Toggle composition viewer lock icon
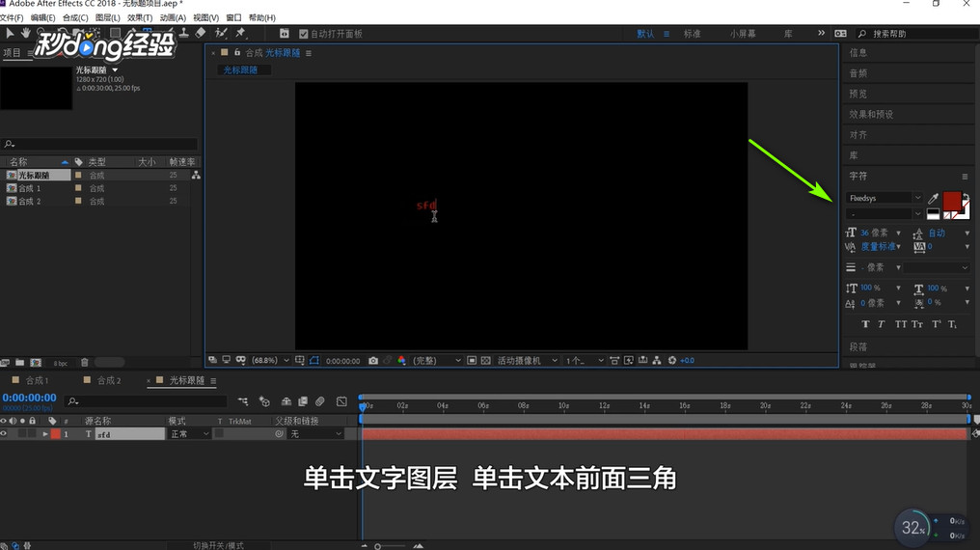This screenshot has width=980, height=550. 237,52
